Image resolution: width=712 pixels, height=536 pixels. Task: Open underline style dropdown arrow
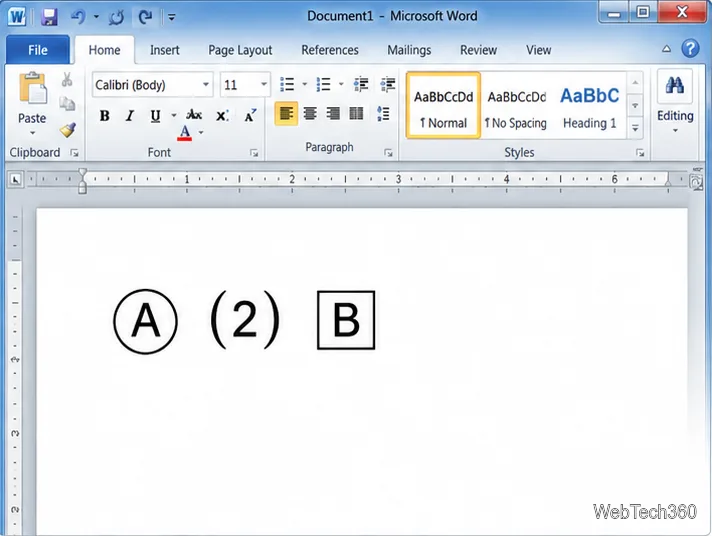(x=174, y=115)
